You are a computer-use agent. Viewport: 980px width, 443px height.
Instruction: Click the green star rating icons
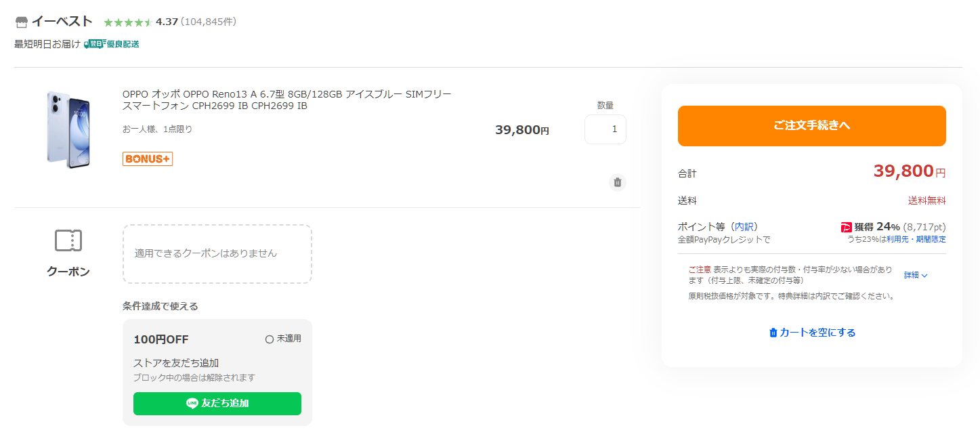pyautogui.click(x=128, y=22)
